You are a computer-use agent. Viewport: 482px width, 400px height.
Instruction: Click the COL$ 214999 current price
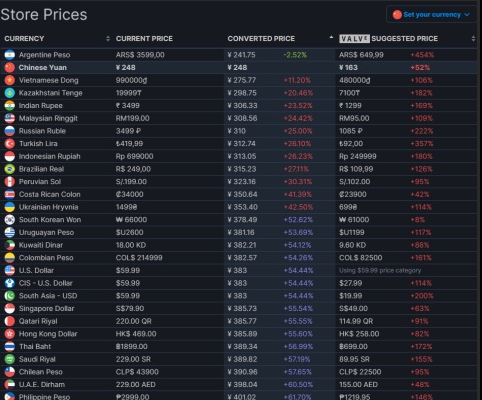pyautogui.click(x=139, y=257)
